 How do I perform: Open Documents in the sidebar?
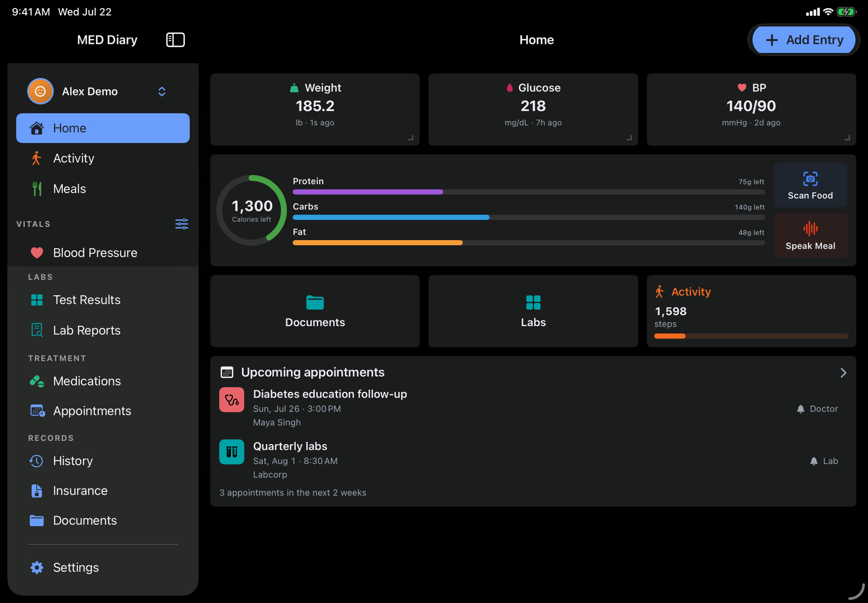[103, 521]
